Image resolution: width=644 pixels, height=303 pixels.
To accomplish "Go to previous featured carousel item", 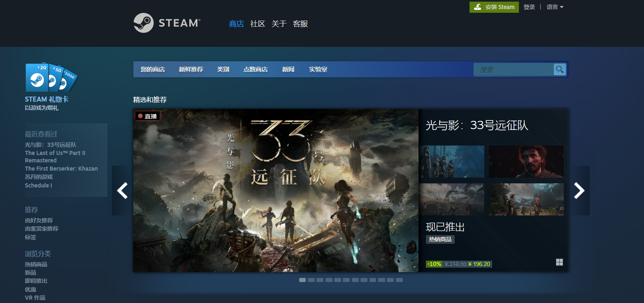I will (122, 190).
